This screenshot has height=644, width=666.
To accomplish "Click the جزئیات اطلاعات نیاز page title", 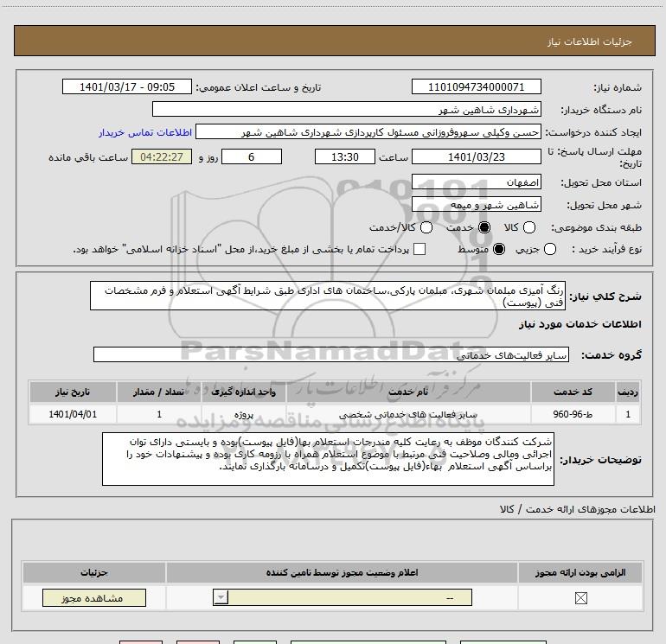I will 589,41.
